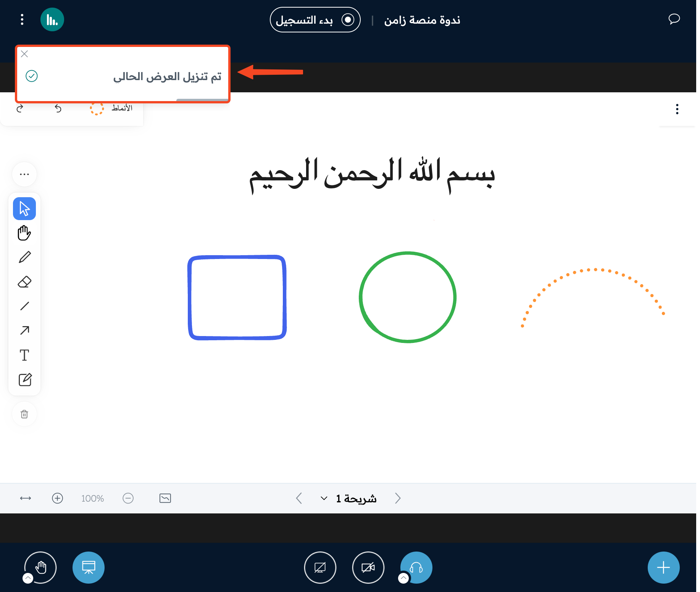Image resolution: width=700 pixels, height=592 pixels.
Task: Select the pencil draw tool
Action: (x=24, y=257)
